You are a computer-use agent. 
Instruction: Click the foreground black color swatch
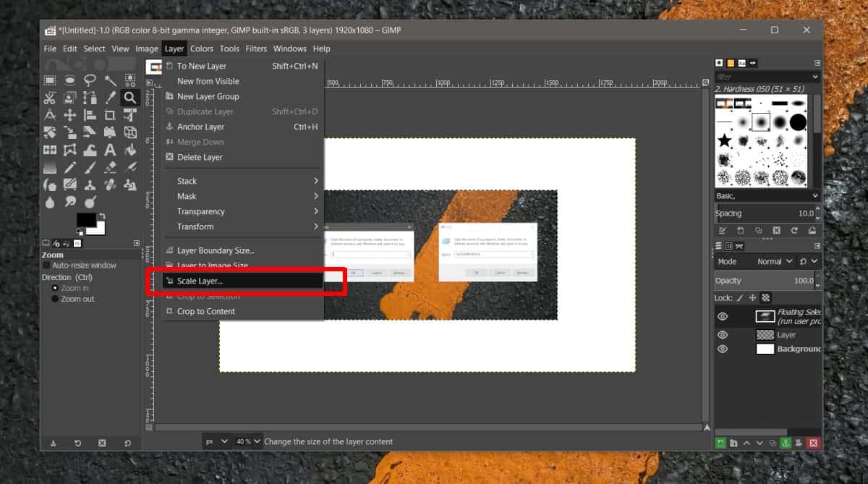86,220
